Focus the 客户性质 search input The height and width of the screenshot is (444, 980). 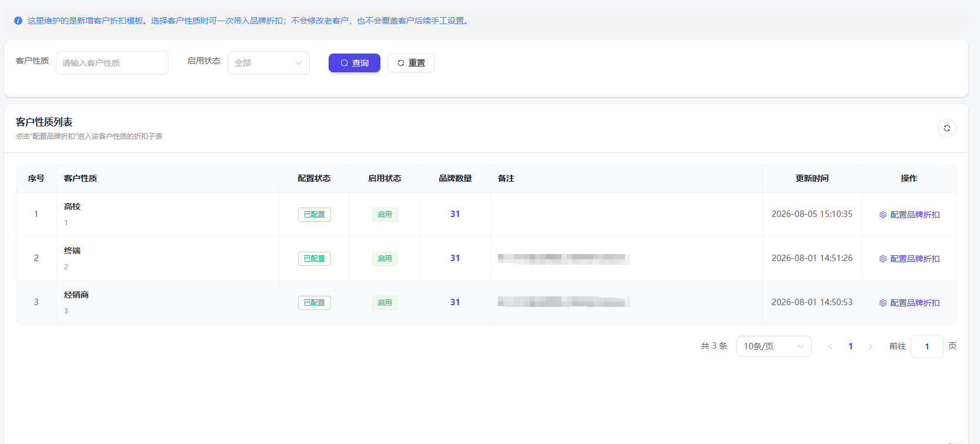[112, 63]
